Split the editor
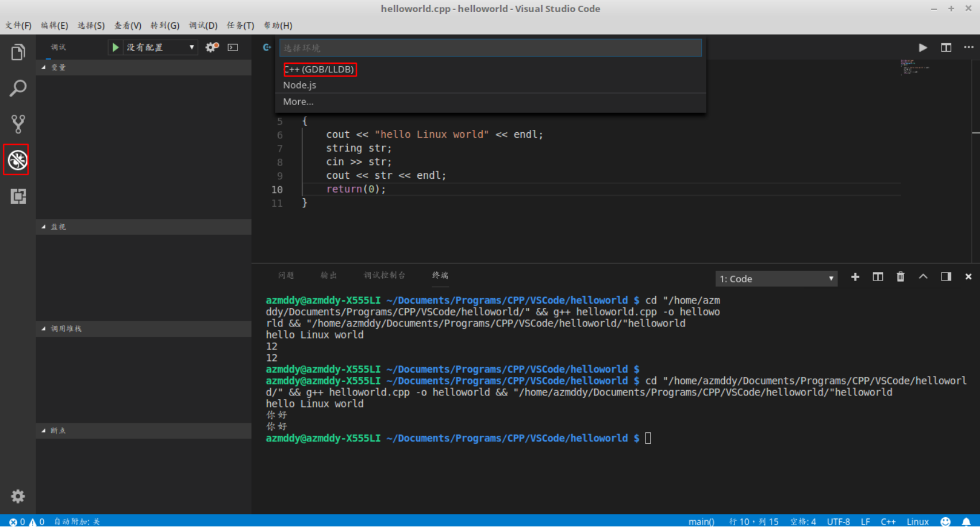This screenshot has height=527, width=980. click(x=946, y=48)
